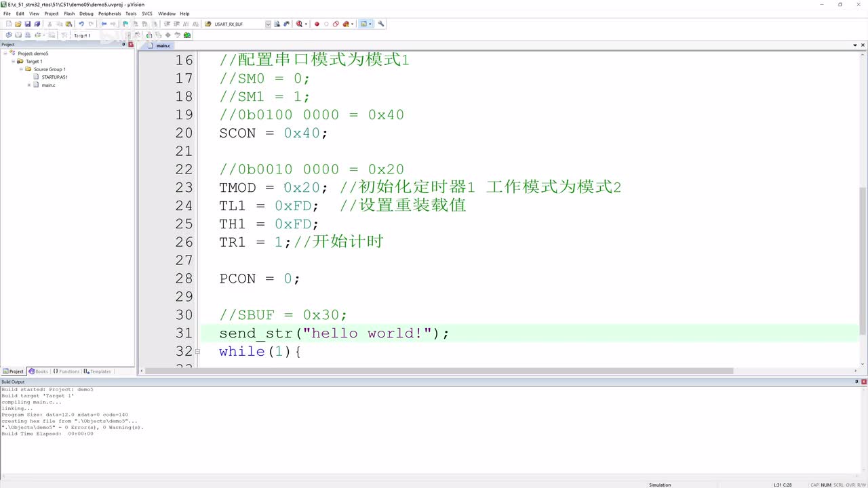The height and width of the screenshot is (488, 868).
Task: Rebuild all target files icon
Action: (28, 35)
